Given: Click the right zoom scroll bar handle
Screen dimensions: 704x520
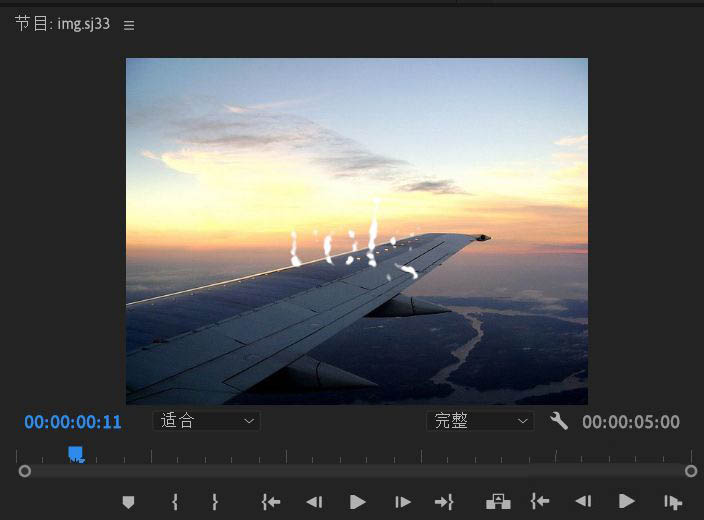Looking at the screenshot, I should [x=691, y=471].
